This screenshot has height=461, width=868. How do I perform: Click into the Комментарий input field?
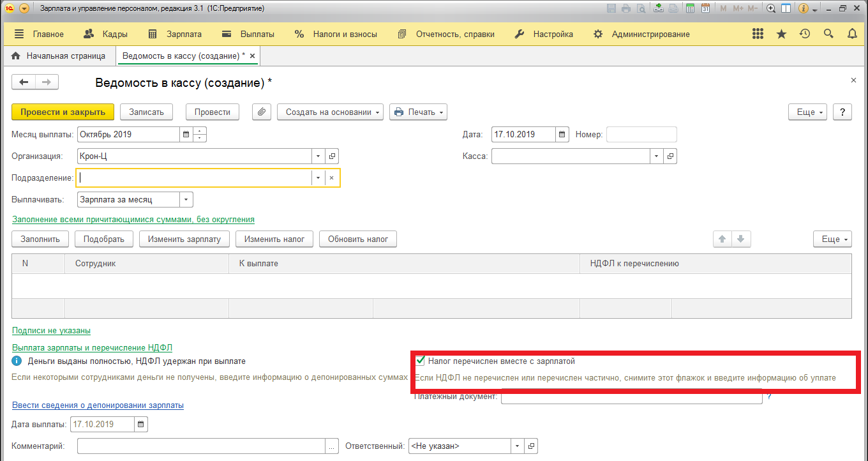click(201, 446)
